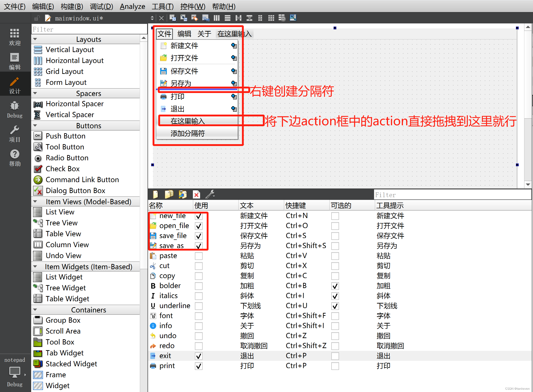Click 添加分隔符 in the form menu
Viewport: 533px width, 392px height.
[x=187, y=133]
